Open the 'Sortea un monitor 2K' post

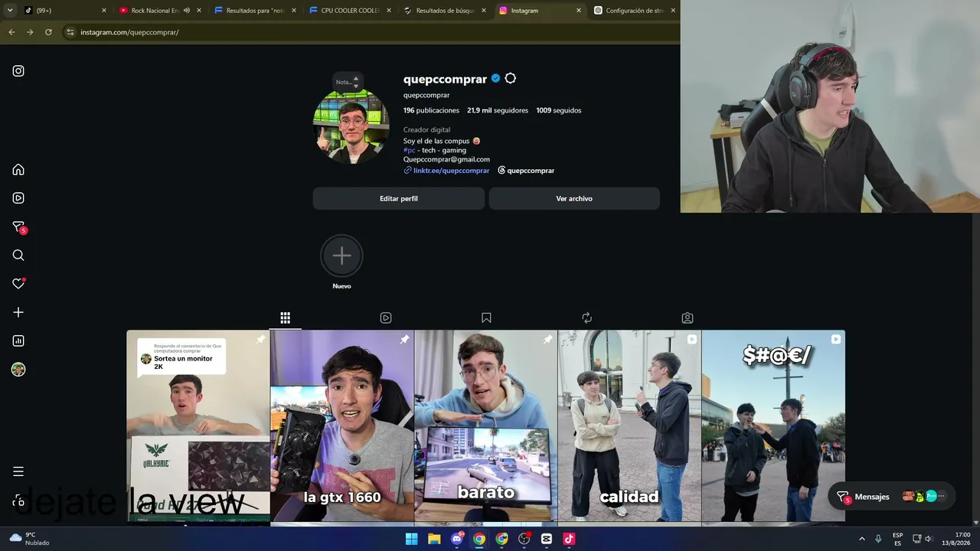(198, 426)
